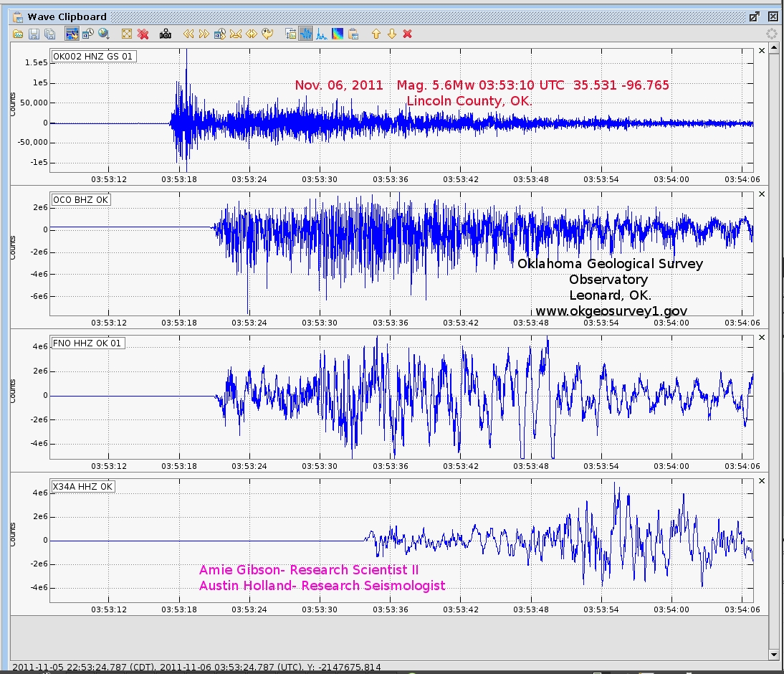Compress the time axis to zoom in
This screenshot has height=674, width=784.
[236, 34]
